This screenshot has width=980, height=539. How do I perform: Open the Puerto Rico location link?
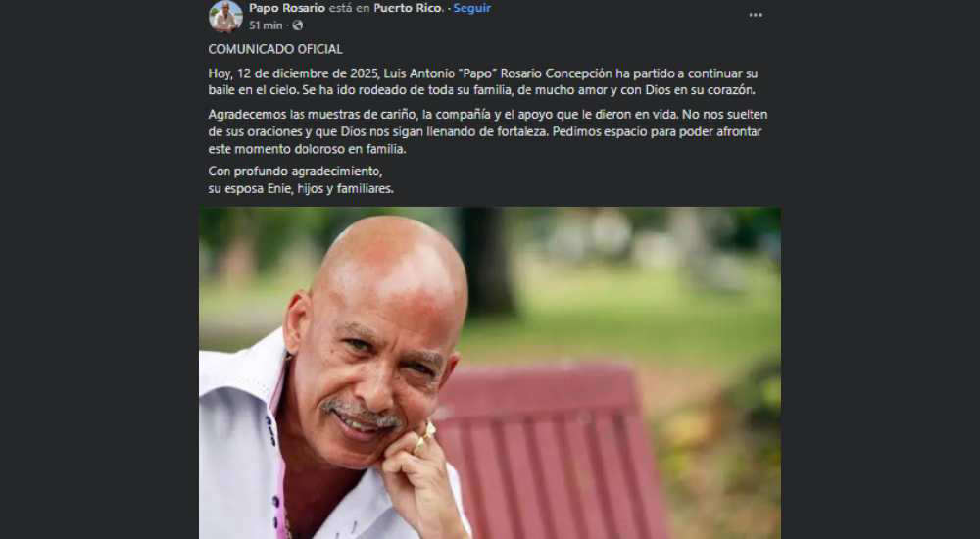[x=410, y=8]
